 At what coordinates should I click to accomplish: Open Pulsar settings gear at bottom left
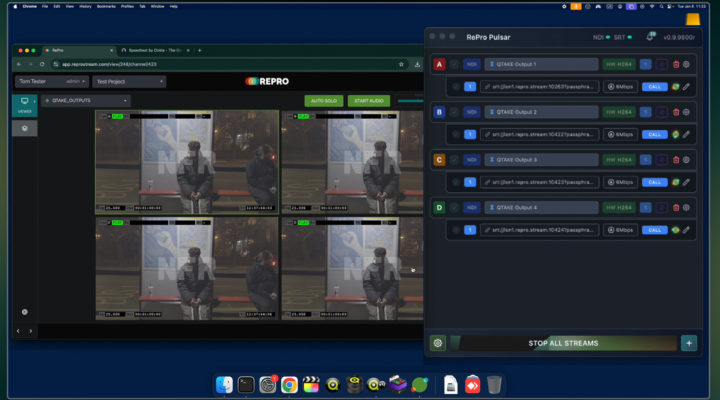(x=438, y=343)
